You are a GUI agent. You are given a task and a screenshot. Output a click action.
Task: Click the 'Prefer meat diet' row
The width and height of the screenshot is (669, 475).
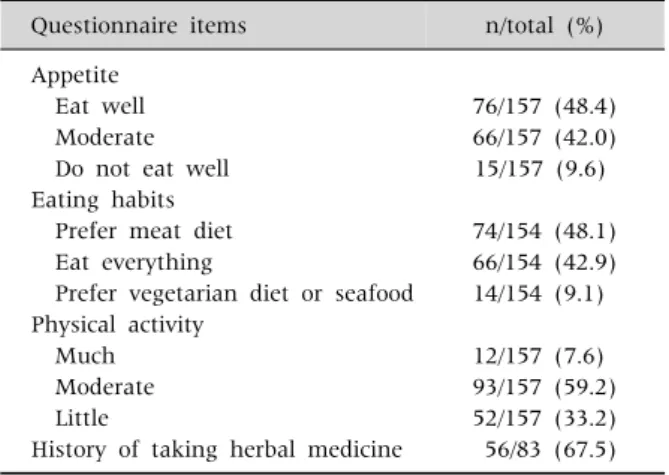coord(144,231)
